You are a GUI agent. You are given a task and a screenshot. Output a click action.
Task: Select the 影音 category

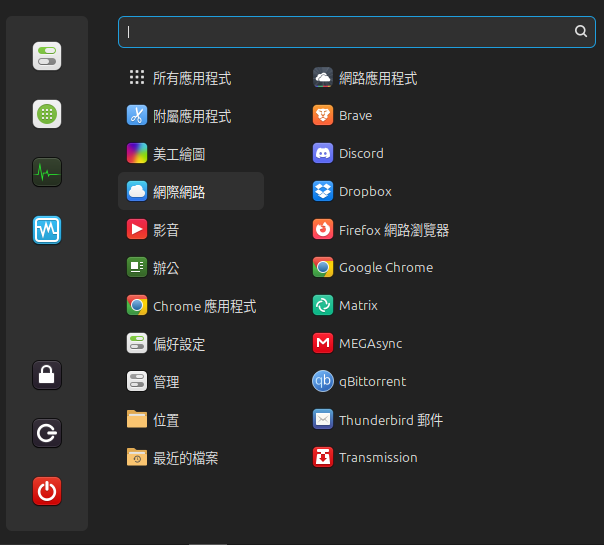[x=191, y=230]
